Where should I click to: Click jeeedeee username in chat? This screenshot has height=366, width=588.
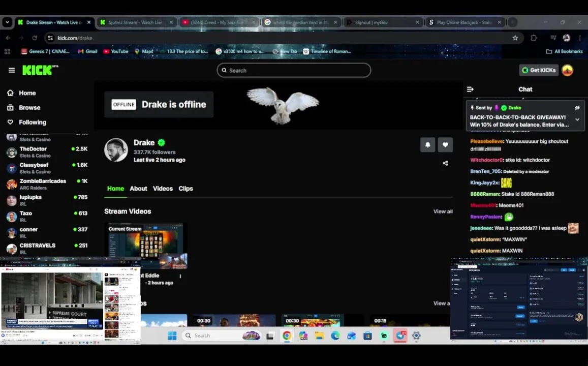(481, 228)
